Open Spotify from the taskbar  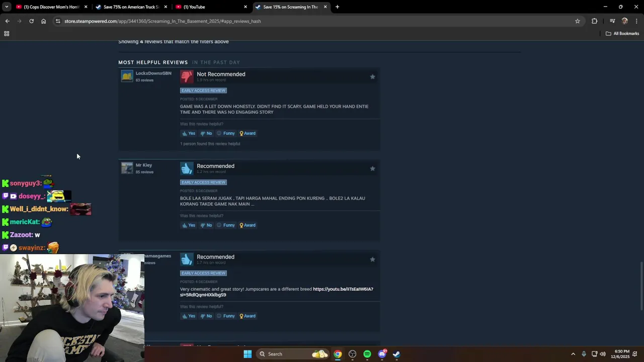[x=367, y=354]
